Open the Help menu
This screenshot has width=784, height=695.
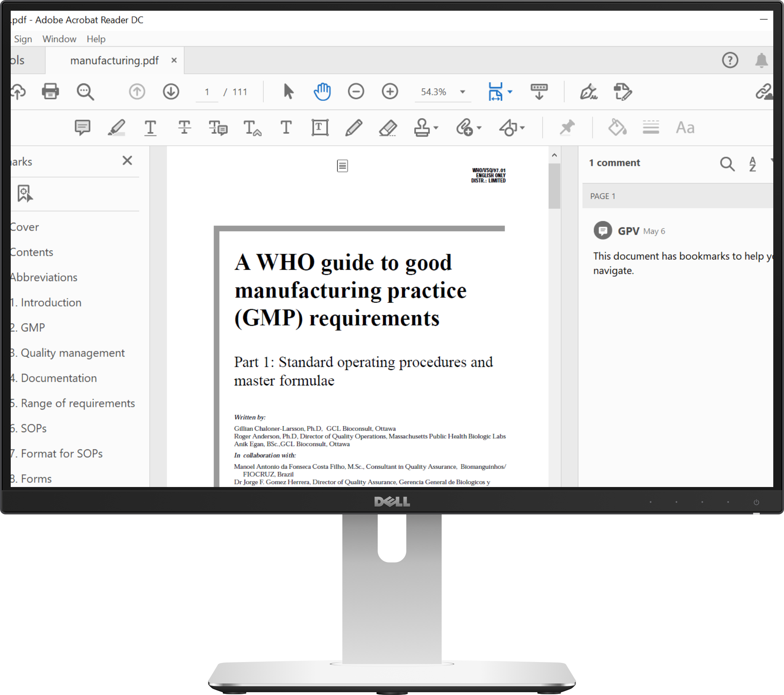[96, 39]
